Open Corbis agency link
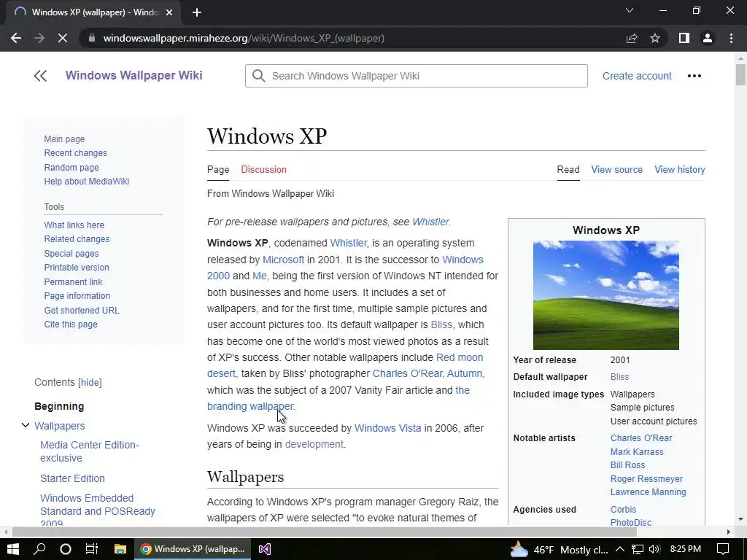Image resolution: width=747 pixels, height=560 pixels. tap(623, 510)
